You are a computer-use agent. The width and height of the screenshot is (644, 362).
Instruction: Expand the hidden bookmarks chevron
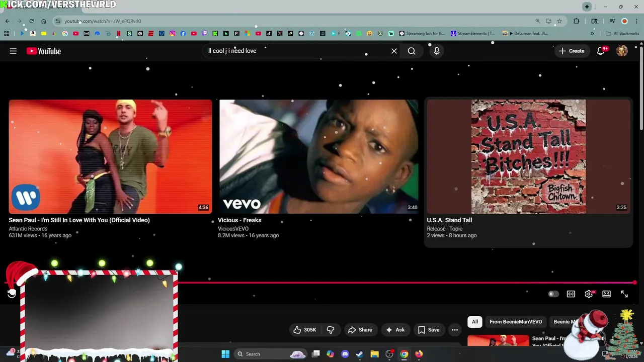(x=592, y=34)
